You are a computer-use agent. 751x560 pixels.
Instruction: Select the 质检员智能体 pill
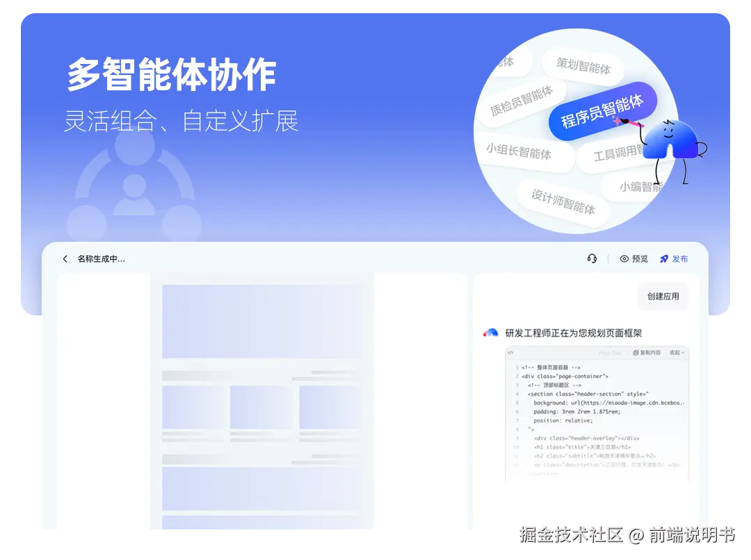[x=522, y=101]
